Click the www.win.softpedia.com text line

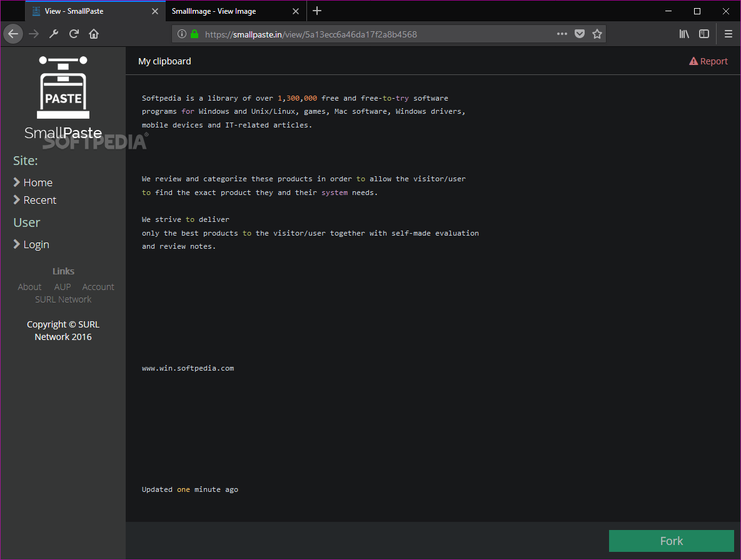point(188,368)
